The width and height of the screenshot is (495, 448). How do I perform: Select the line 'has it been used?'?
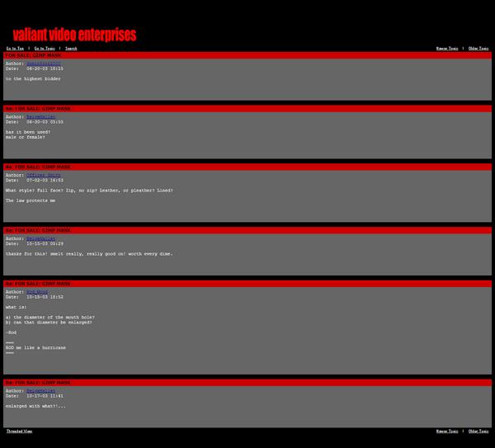click(28, 132)
